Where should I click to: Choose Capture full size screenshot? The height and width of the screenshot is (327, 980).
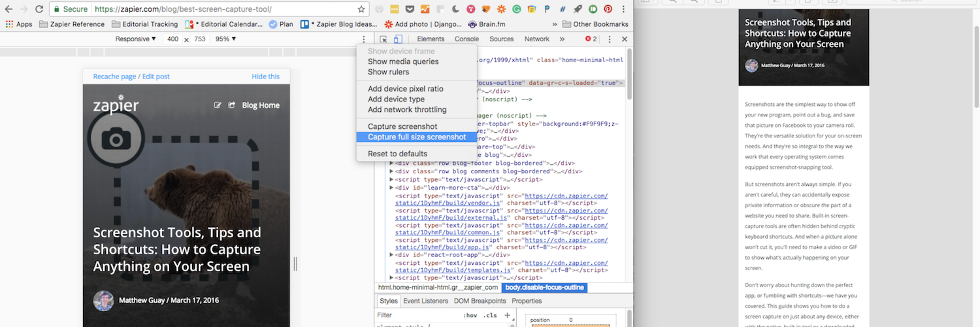coord(417,137)
